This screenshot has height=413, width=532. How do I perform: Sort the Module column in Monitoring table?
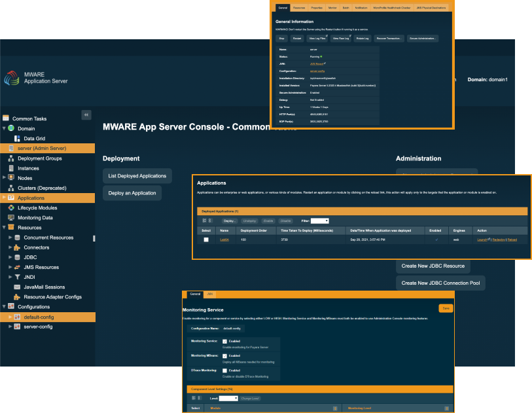335,408
